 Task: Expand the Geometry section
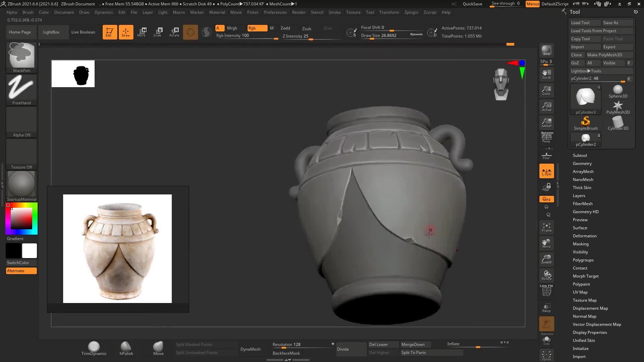click(x=582, y=163)
